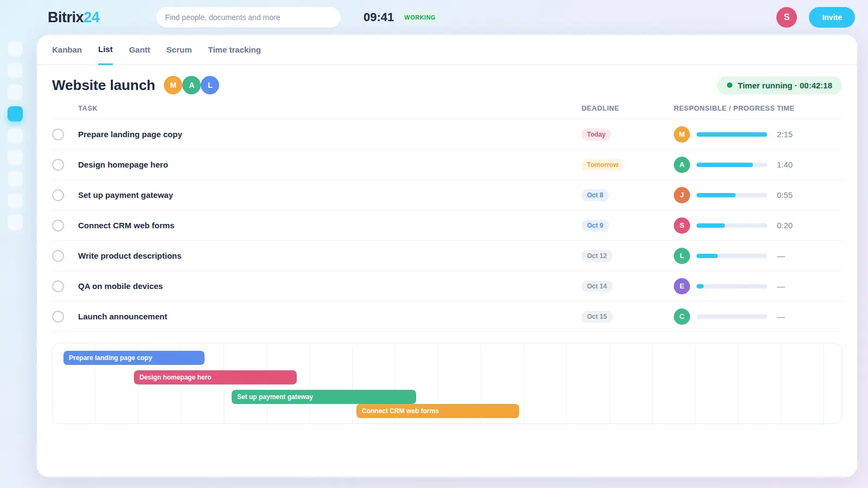The width and height of the screenshot is (868, 488).
Task: Select the highlighted blue sidebar icon
Action: point(15,114)
